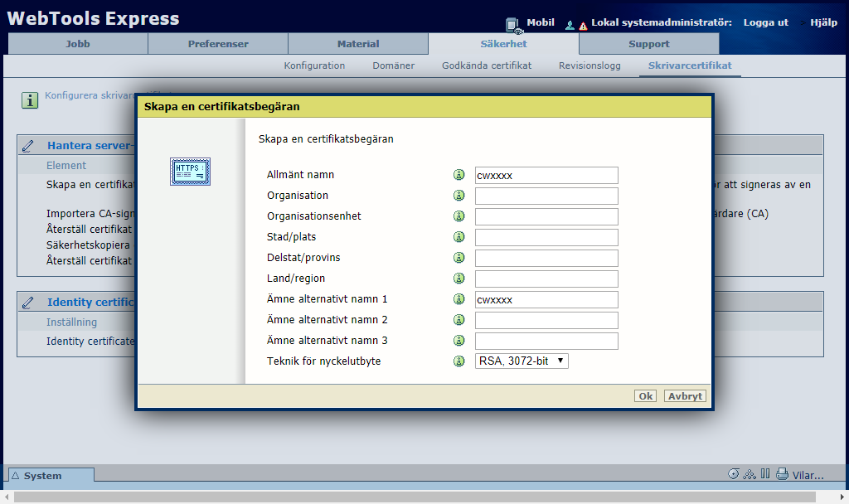Click the pause bars icon in status bar

pos(765,474)
